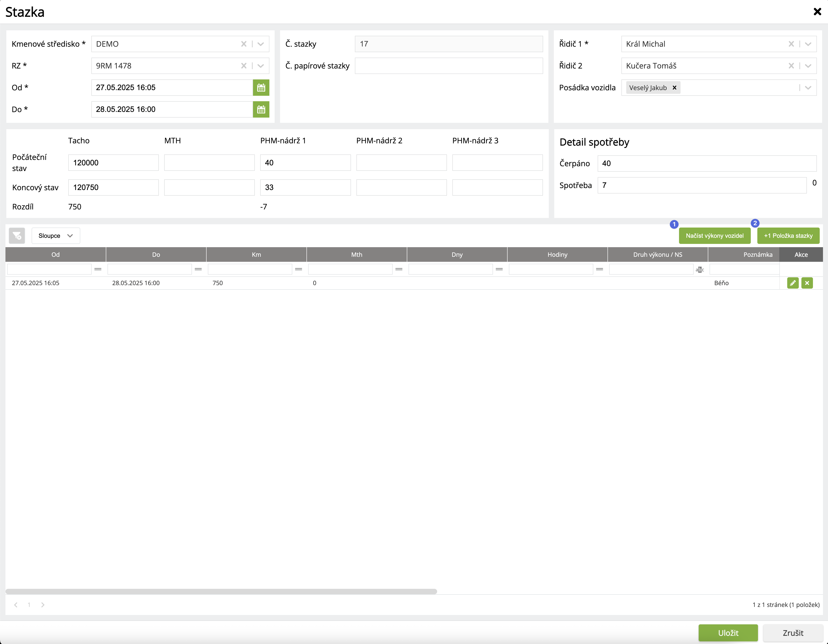The width and height of the screenshot is (828, 644).
Task: Clear the Řidič 1 Král Michal selection
Action: click(791, 44)
